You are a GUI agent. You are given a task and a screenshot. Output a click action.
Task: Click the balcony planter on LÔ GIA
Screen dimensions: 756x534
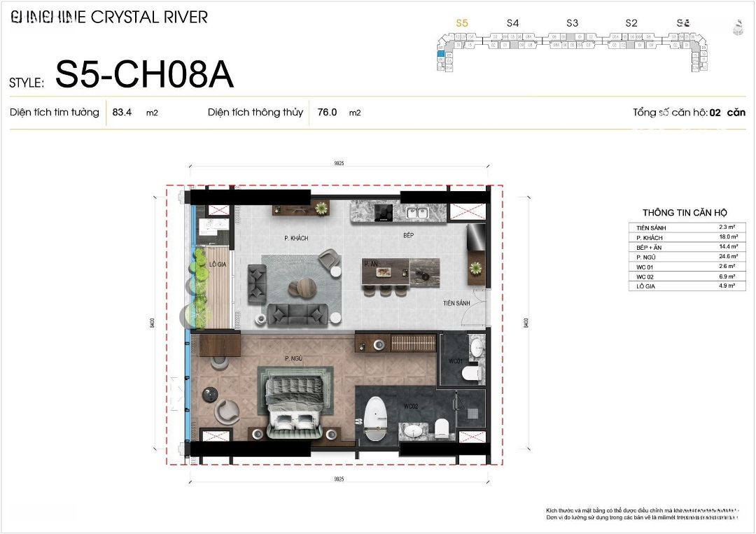click(199, 287)
